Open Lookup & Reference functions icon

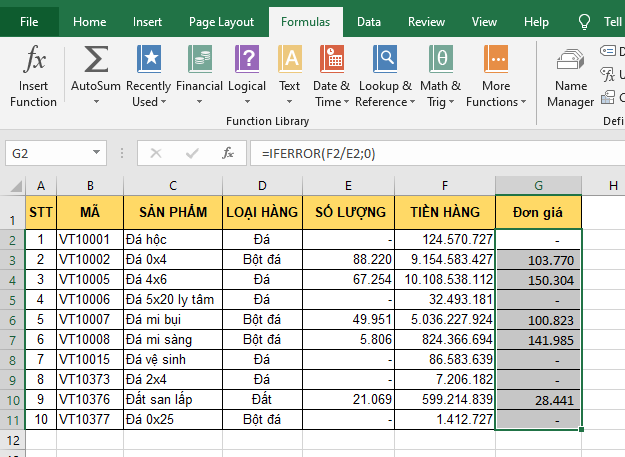tap(384, 62)
